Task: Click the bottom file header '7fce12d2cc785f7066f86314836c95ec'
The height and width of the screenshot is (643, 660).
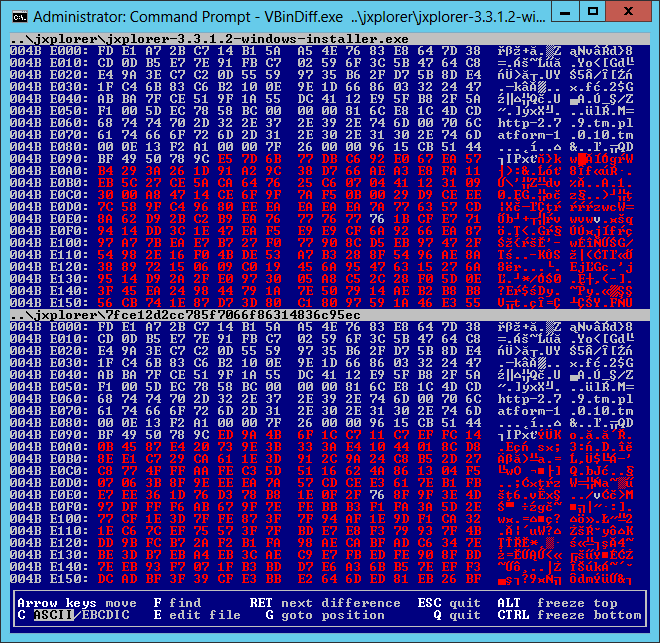Action: coord(233,315)
